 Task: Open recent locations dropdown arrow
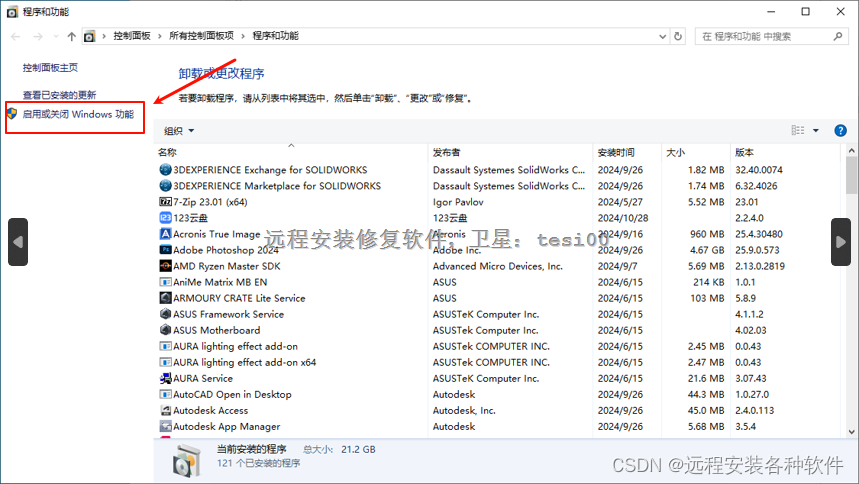pos(56,36)
